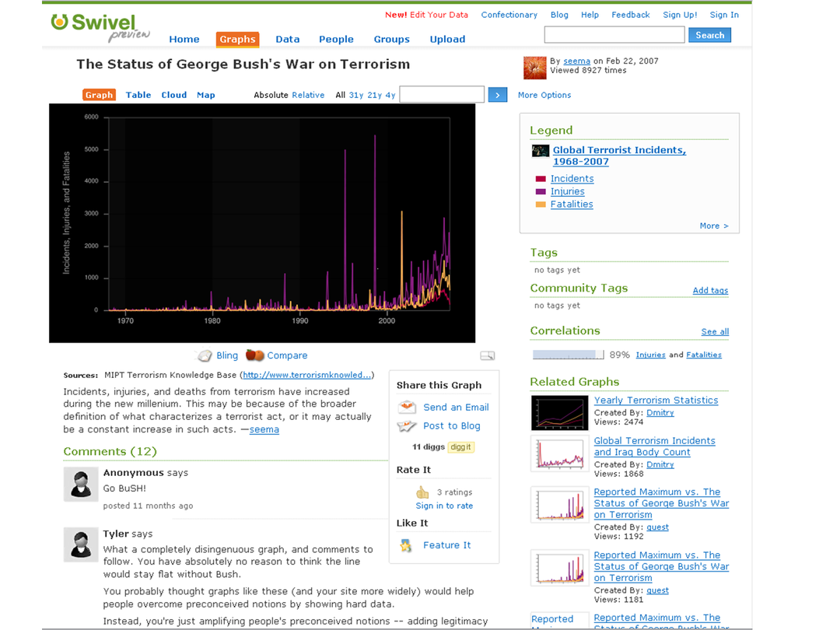This screenshot has width=840, height=630.
Task: Click the Send an Email envelope icon
Action: (x=407, y=408)
